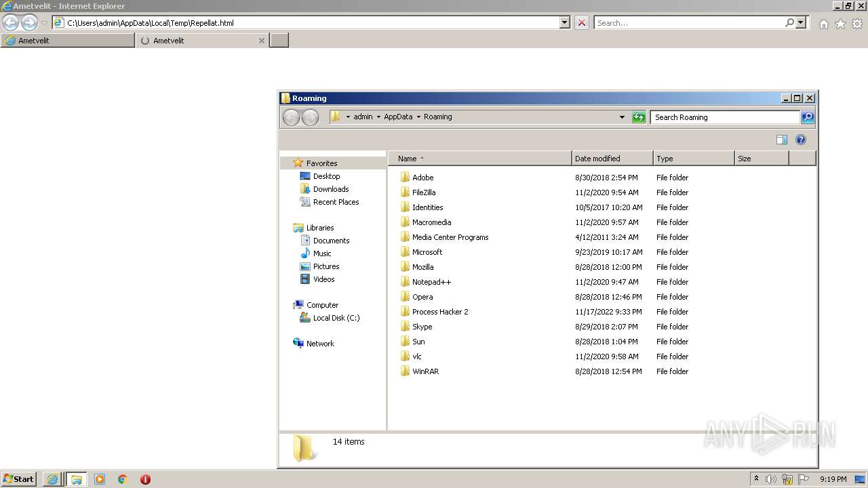Click the admin breadcrumb segment

pos(363,117)
